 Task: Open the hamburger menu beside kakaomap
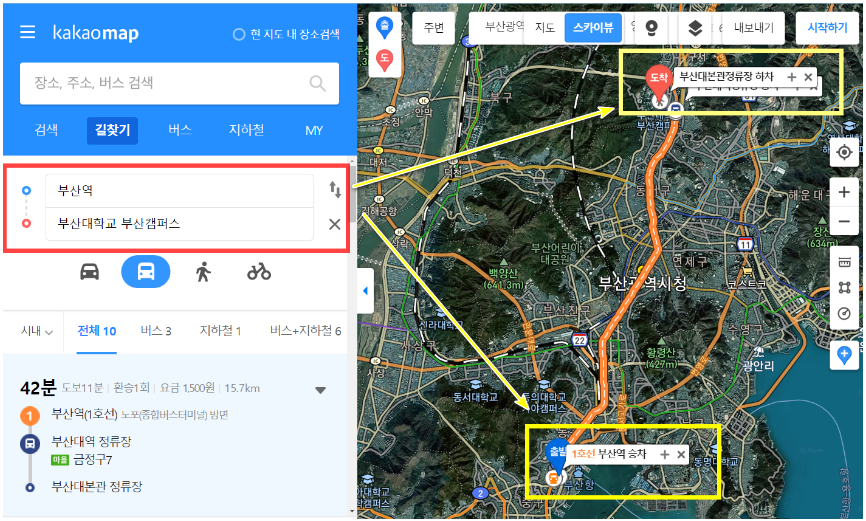pos(28,32)
